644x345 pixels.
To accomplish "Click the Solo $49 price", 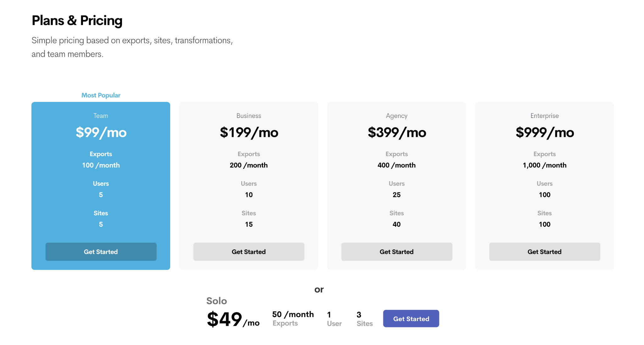I will tap(225, 319).
